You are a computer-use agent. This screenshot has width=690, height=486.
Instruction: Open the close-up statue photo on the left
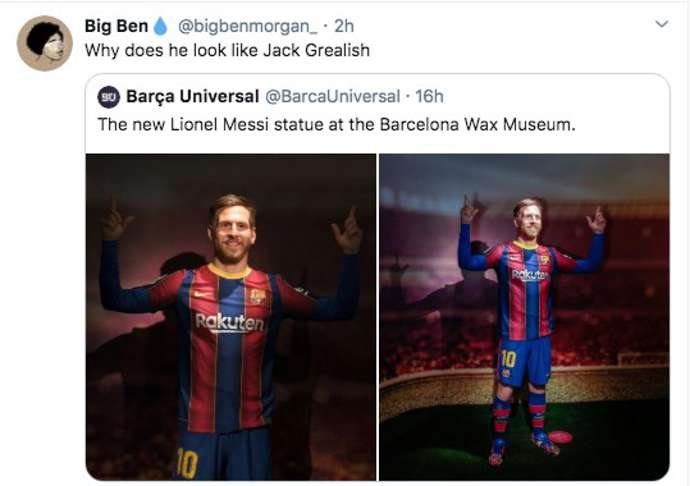coord(231,317)
